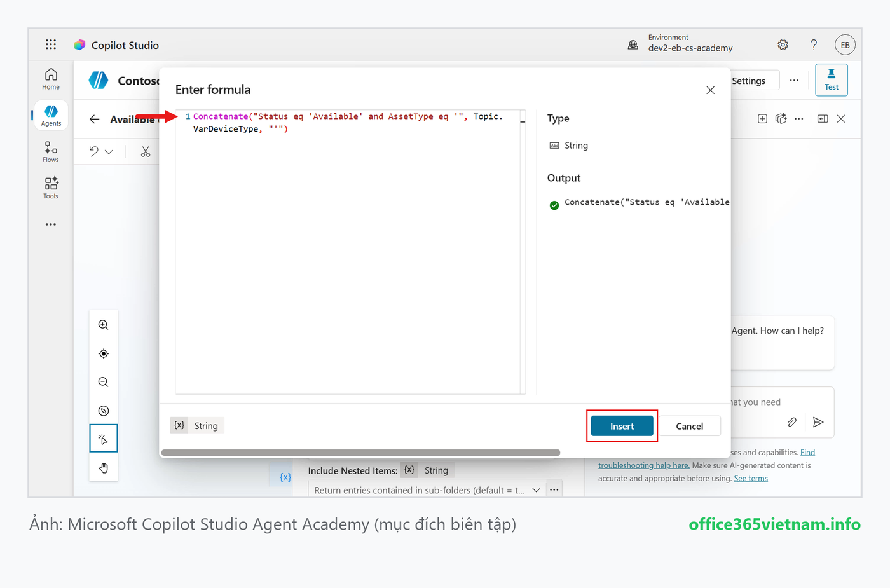The width and height of the screenshot is (890, 588).
Task: Click the Cancel button
Action: pos(689,426)
